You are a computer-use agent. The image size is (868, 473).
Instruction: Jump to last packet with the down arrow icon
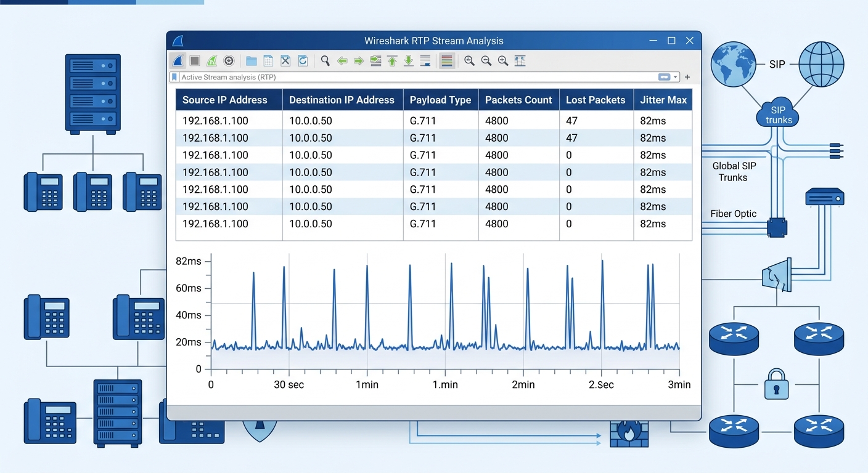(x=409, y=60)
